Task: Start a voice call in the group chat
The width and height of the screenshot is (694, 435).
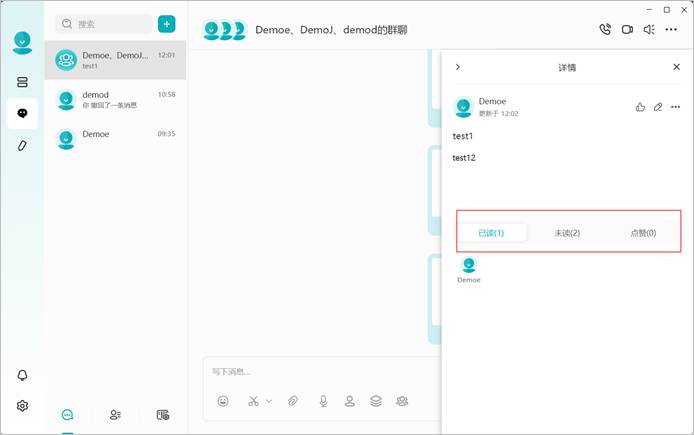Action: [x=605, y=29]
